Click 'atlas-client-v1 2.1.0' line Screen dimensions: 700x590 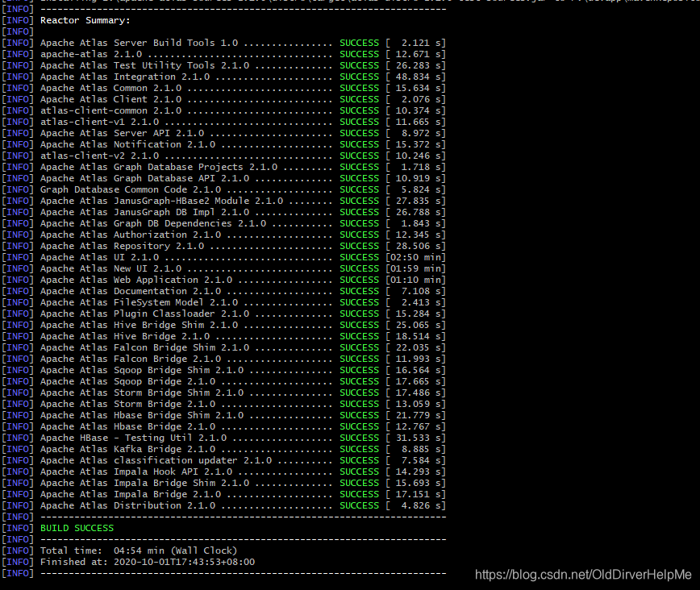click(99, 122)
